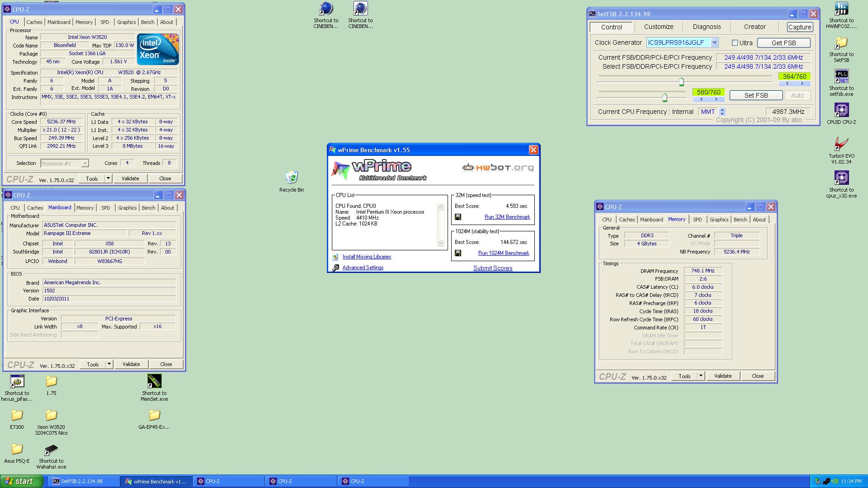The height and width of the screenshot is (488, 868).
Task: Click the Get FSB button
Action: [783, 43]
